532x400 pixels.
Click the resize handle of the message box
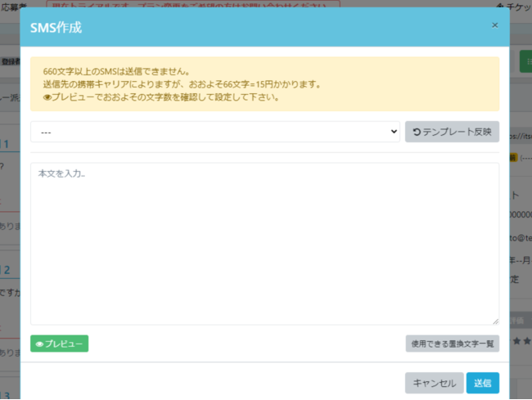click(x=495, y=321)
